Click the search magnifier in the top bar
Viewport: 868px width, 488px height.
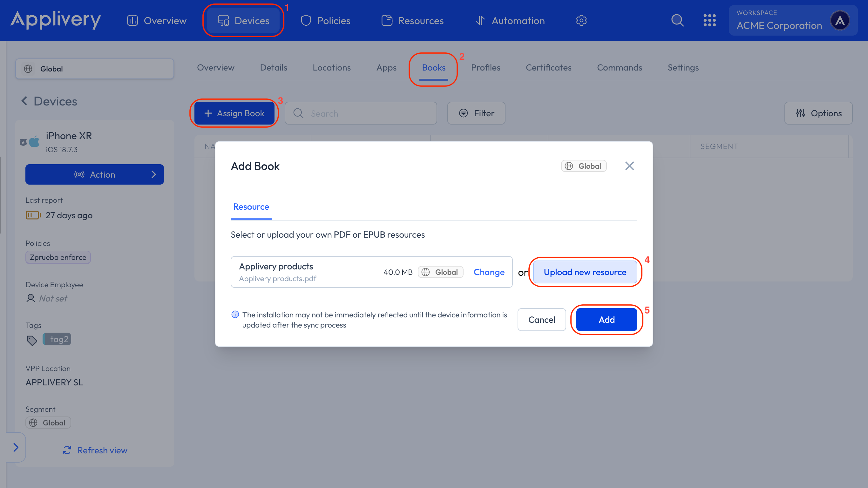(x=678, y=20)
